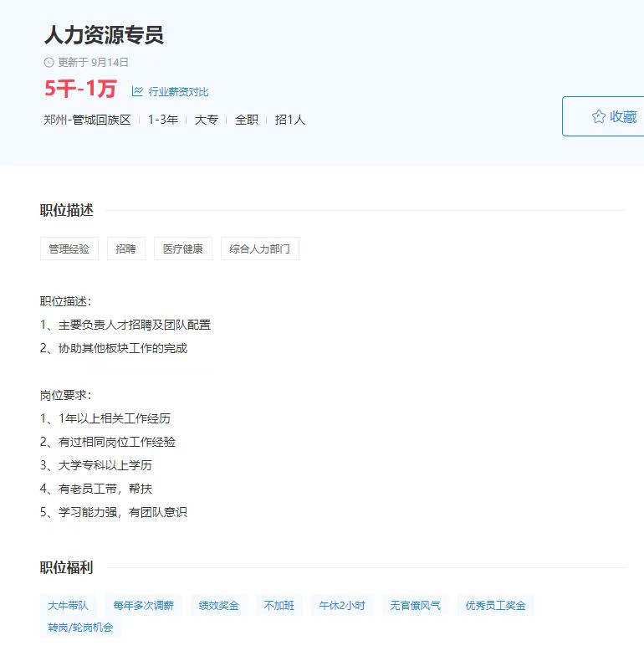The width and height of the screenshot is (644, 656).
Task: Click the star icon to favorite this job
Action: 598,116
